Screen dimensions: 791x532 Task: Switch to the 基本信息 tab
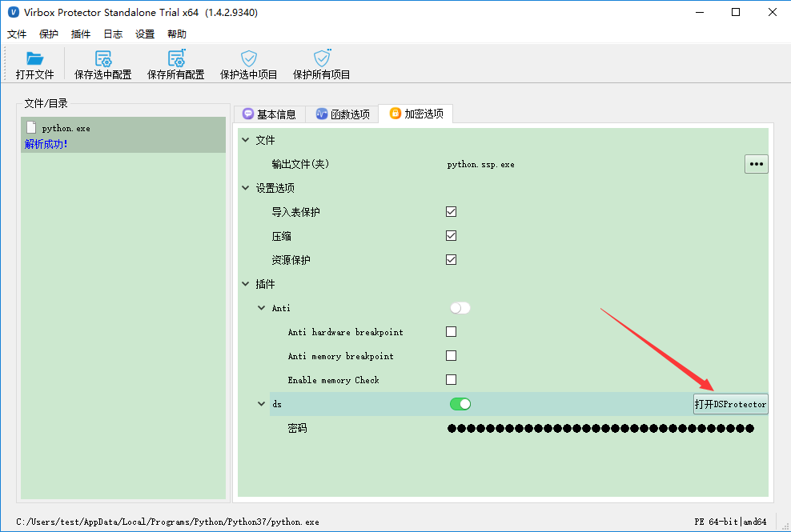point(269,114)
